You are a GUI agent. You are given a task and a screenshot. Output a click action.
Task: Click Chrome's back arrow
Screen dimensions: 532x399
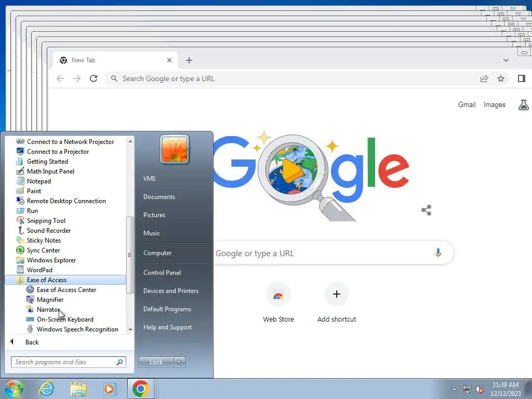60,79
